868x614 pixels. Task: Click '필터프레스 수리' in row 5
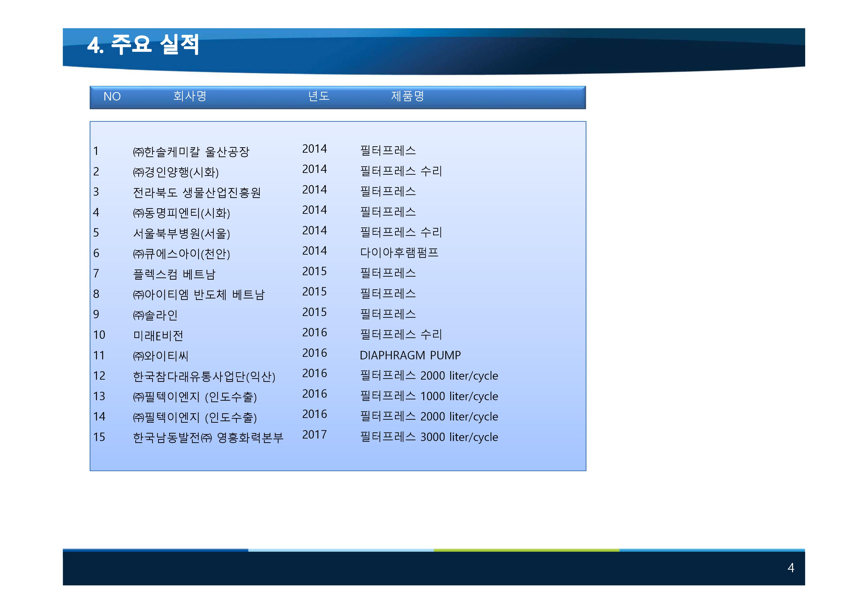[401, 232]
